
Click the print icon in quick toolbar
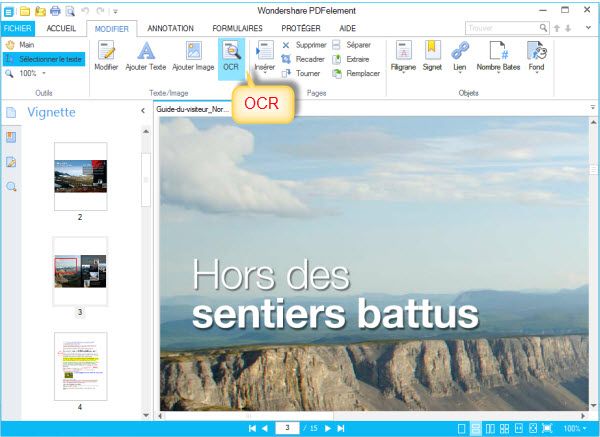click(x=55, y=11)
